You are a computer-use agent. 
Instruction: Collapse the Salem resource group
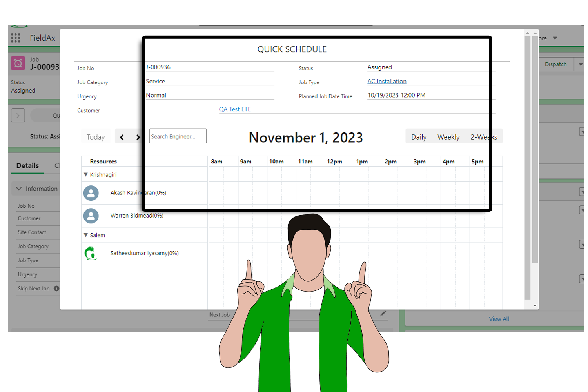coord(85,235)
